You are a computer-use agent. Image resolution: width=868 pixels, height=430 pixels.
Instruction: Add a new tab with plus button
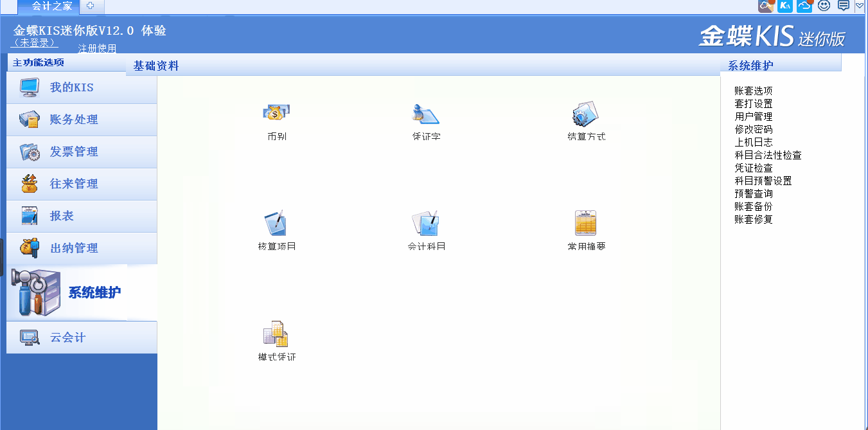(91, 6)
